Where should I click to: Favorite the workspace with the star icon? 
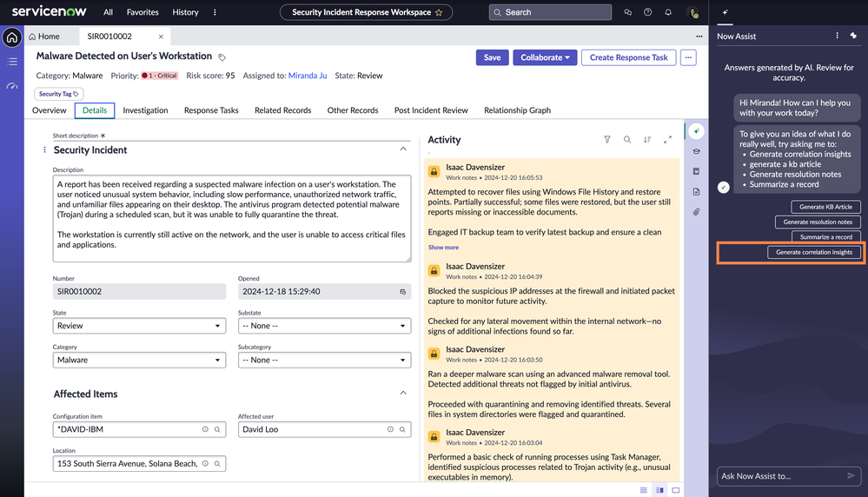(439, 12)
